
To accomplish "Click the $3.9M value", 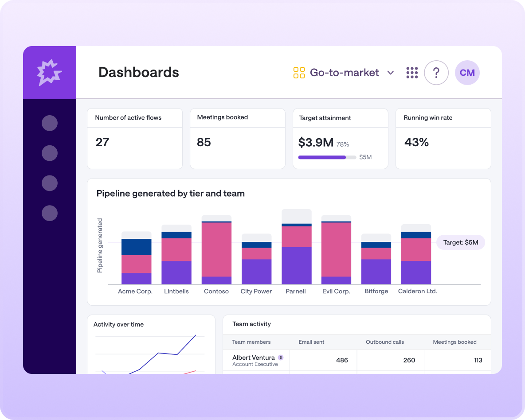I will (316, 143).
